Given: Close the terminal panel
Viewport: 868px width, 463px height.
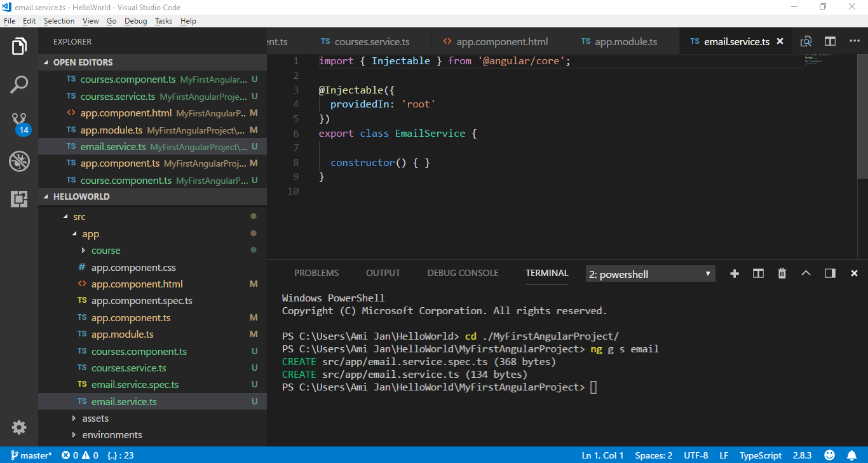Looking at the screenshot, I should [854, 273].
